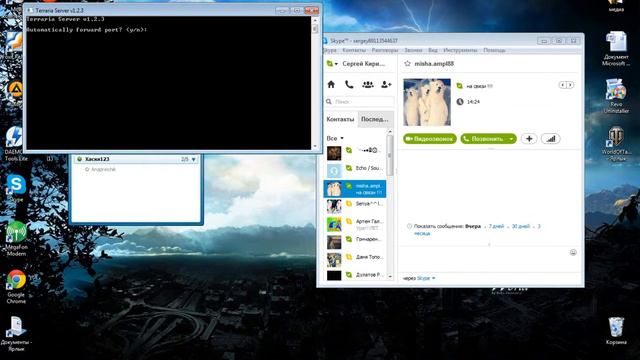This screenshot has width=640, height=360.
Task: Open the Инструменты menu
Action: (x=460, y=50)
